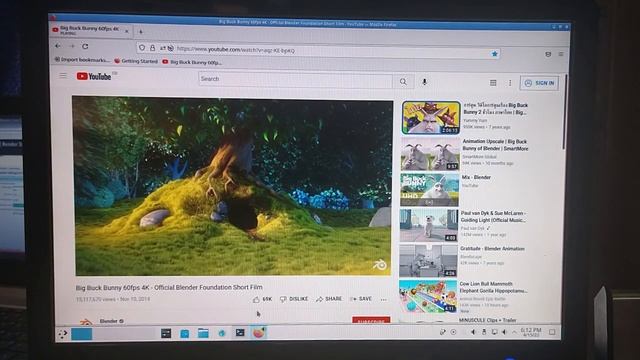Click the volume speaker tray icon

coord(504,332)
